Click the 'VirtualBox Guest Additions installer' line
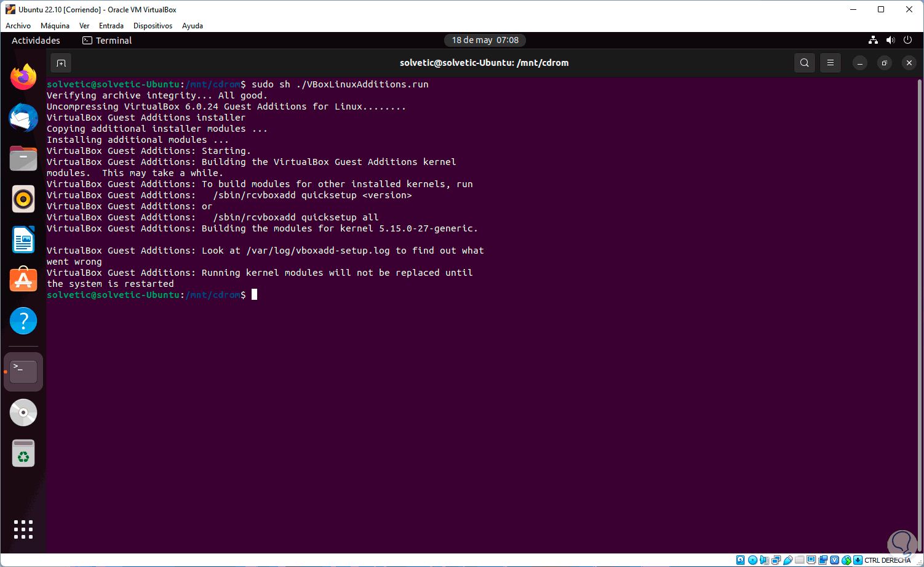The width and height of the screenshot is (924, 567). tap(146, 118)
